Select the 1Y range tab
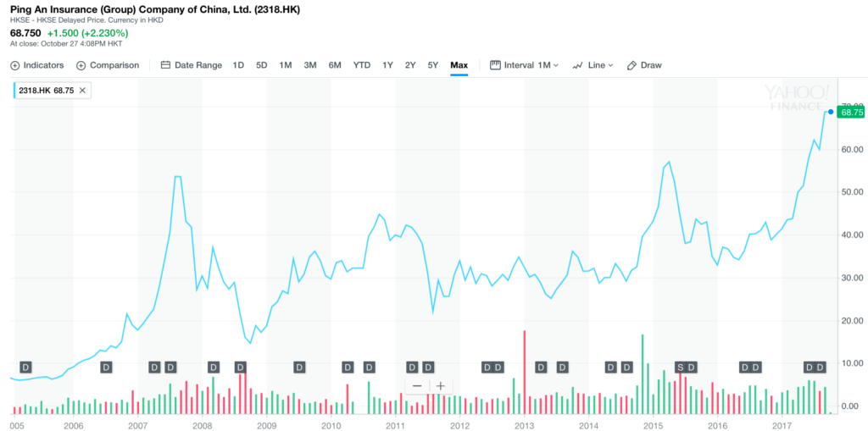Screen dimensions: 868x431 coord(387,65)
